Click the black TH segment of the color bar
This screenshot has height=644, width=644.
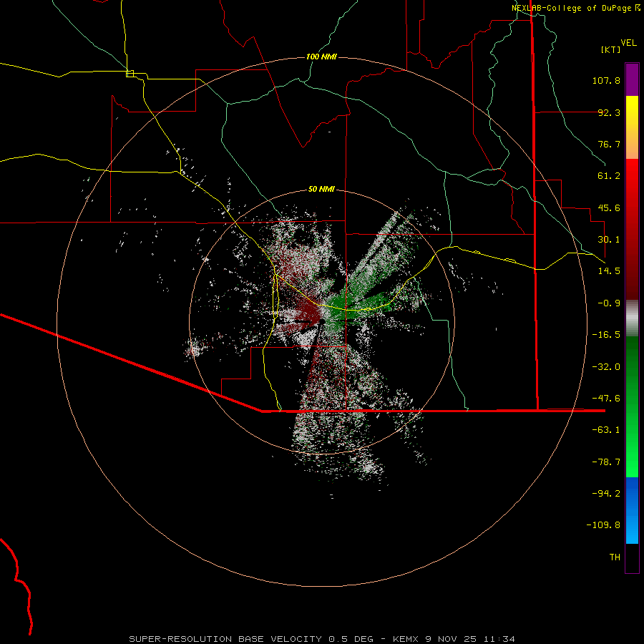(x=632, y=557)
